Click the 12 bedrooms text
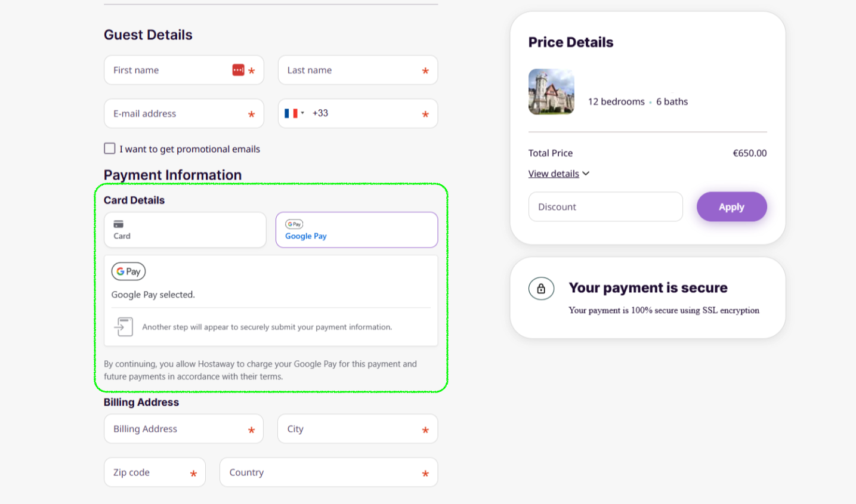 (616, 102)
